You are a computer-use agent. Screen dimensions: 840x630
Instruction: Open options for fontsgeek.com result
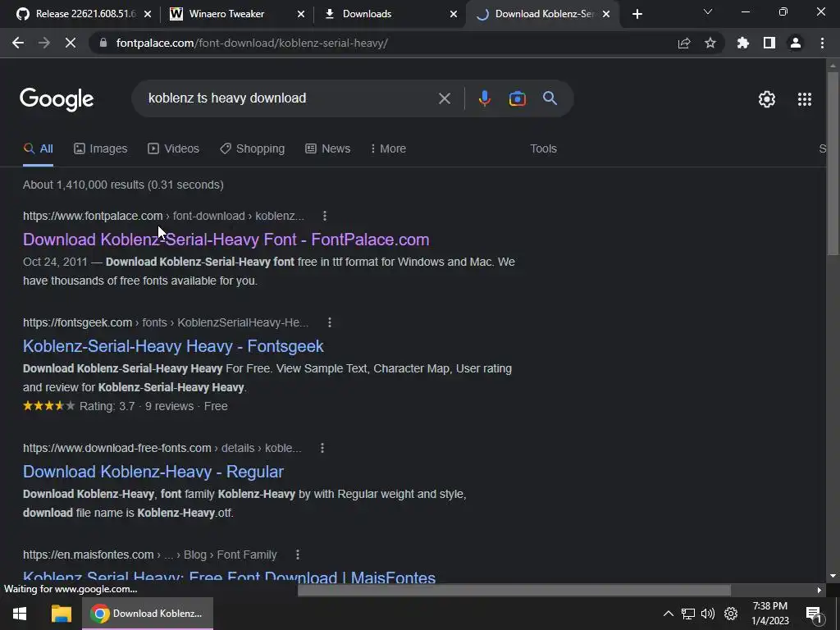tap(330, 322)
